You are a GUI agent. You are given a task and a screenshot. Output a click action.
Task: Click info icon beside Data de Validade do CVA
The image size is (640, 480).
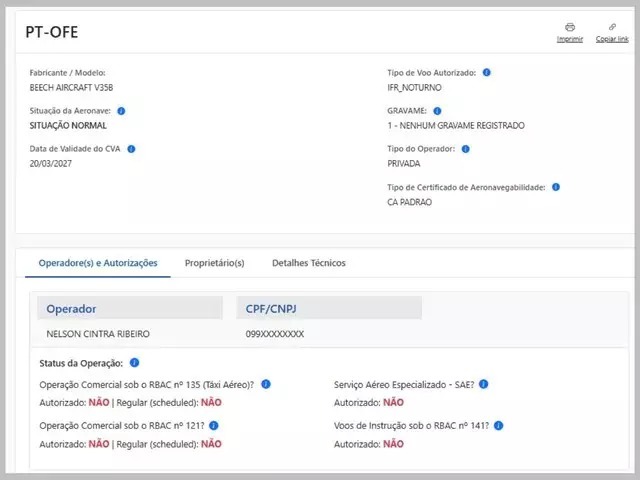131,149
